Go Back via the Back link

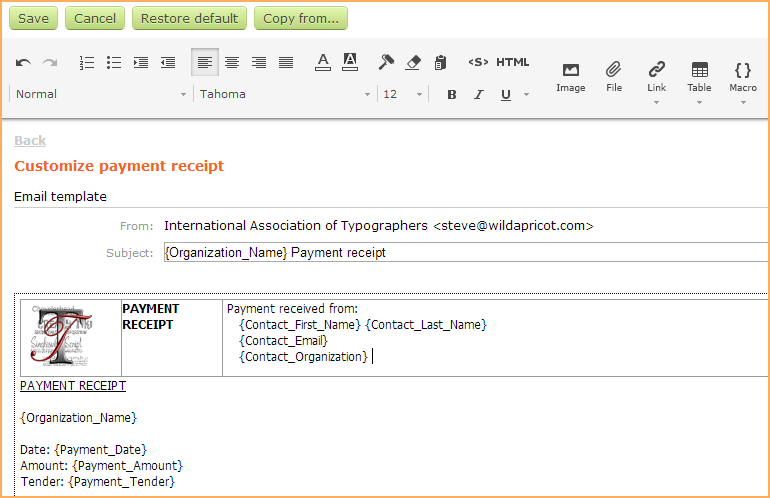point(30,140)
